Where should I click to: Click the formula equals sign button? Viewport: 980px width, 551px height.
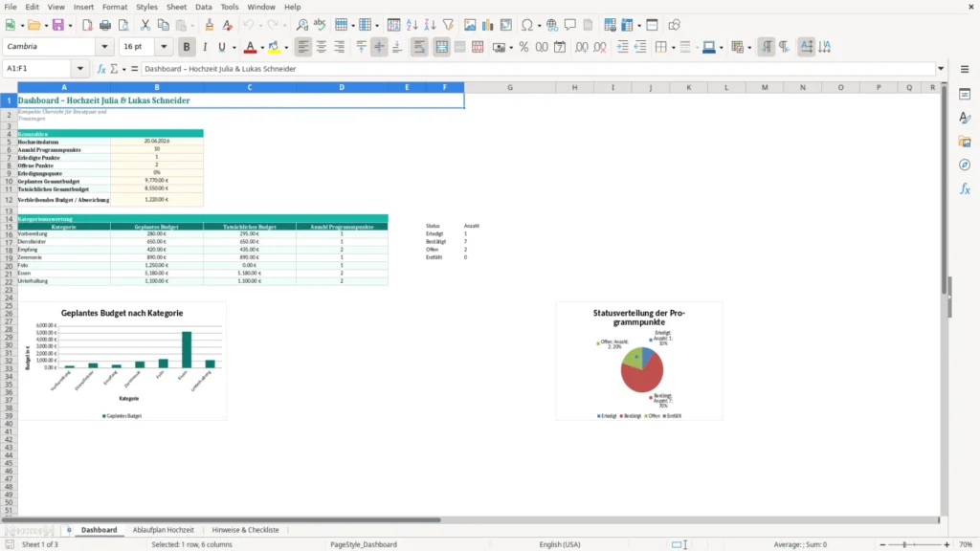click(134, 69)
